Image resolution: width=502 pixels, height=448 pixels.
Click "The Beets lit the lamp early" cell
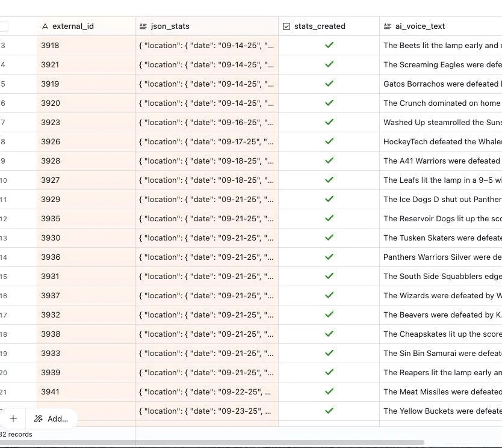pos(441,46)
